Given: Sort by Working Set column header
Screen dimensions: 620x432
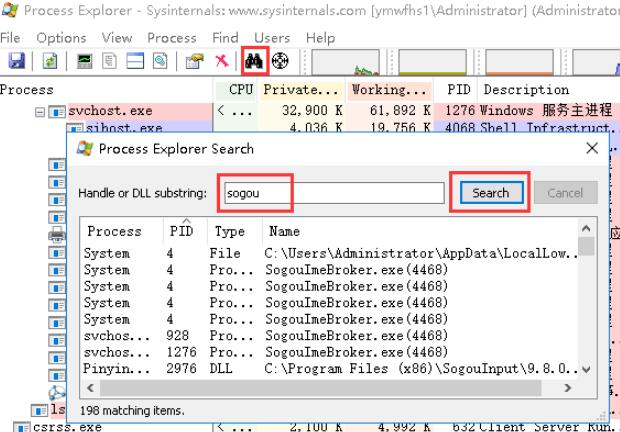Looking at the screenshot, I should pyautogui.click(x=389, y=90).
